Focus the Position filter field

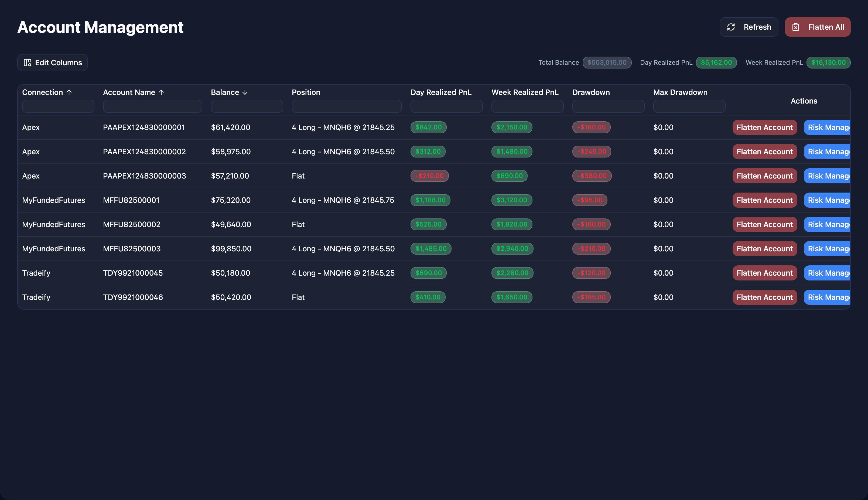click(347, 106)
